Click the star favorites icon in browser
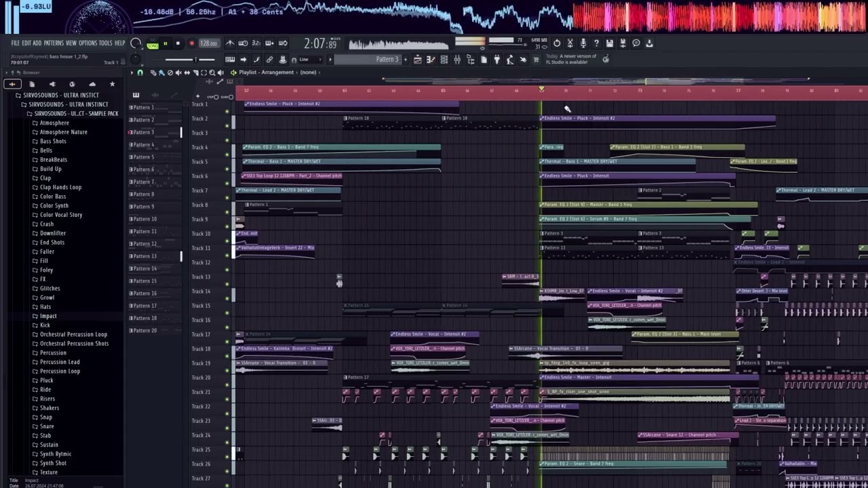Image resolution: width=868 pixels, height=488 pixels. 112,84
